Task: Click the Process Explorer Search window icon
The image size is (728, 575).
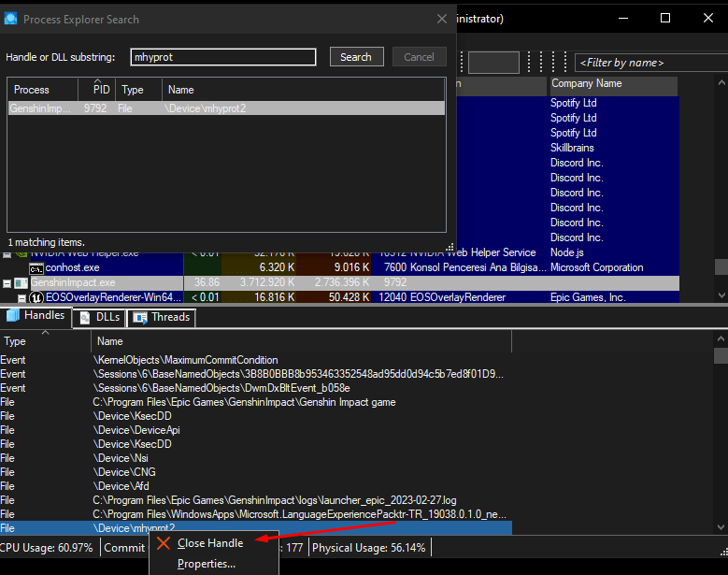Action: [10, 19]
